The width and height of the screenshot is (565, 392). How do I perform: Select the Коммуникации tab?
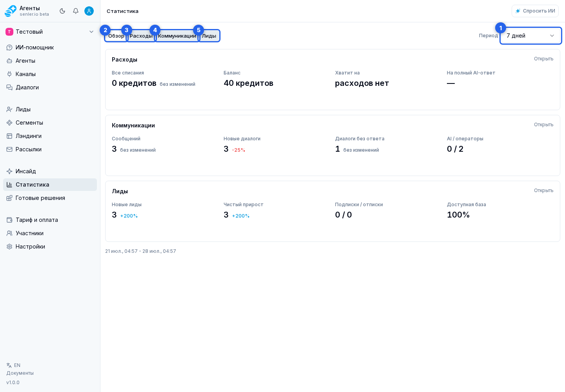(x=177, y=36)
